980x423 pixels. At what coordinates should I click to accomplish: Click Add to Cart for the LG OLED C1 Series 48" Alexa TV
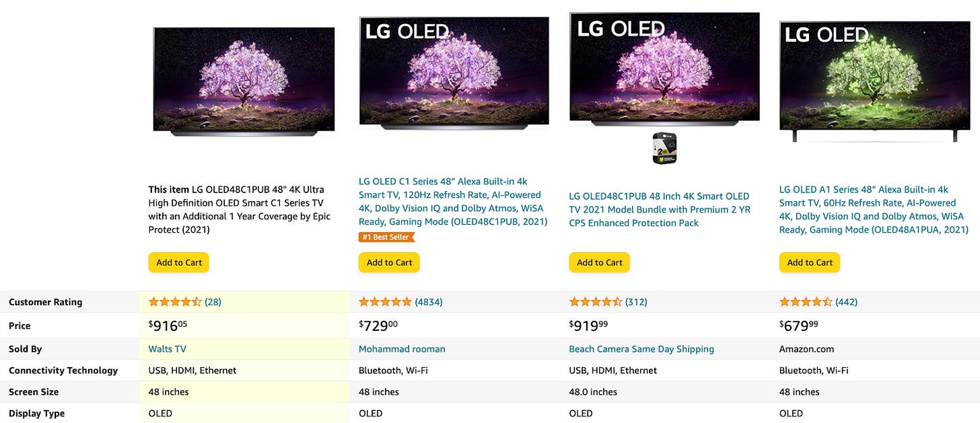point(389,262)
